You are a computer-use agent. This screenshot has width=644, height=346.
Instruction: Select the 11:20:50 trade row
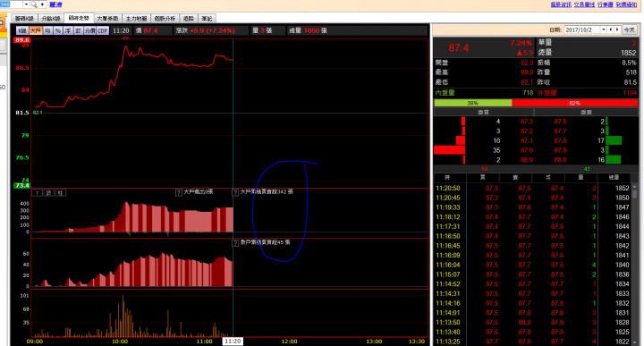coord(532,188)
